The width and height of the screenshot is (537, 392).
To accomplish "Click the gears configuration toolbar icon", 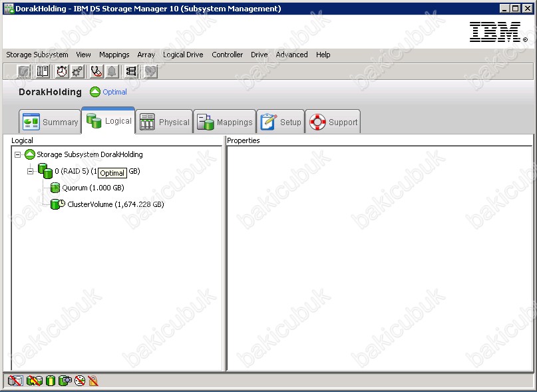I will tap(77, 71).
